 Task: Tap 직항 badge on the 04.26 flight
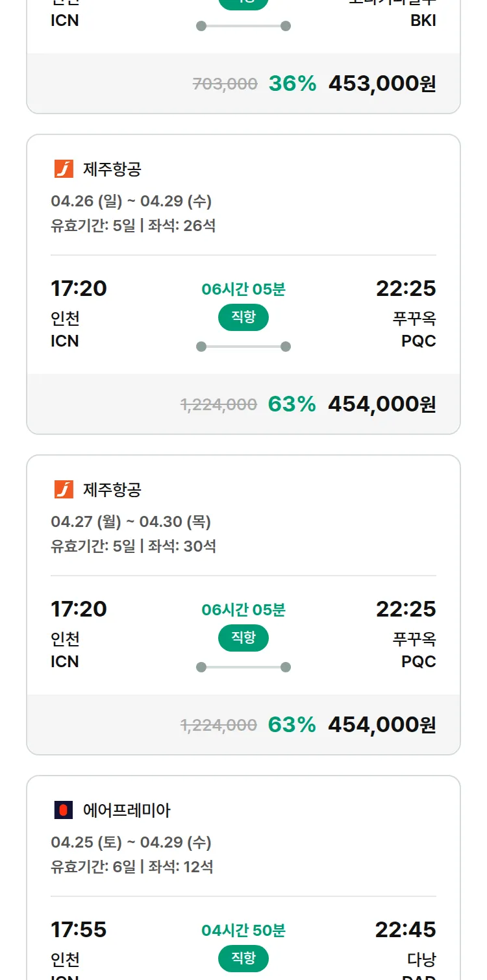[243, 317]
